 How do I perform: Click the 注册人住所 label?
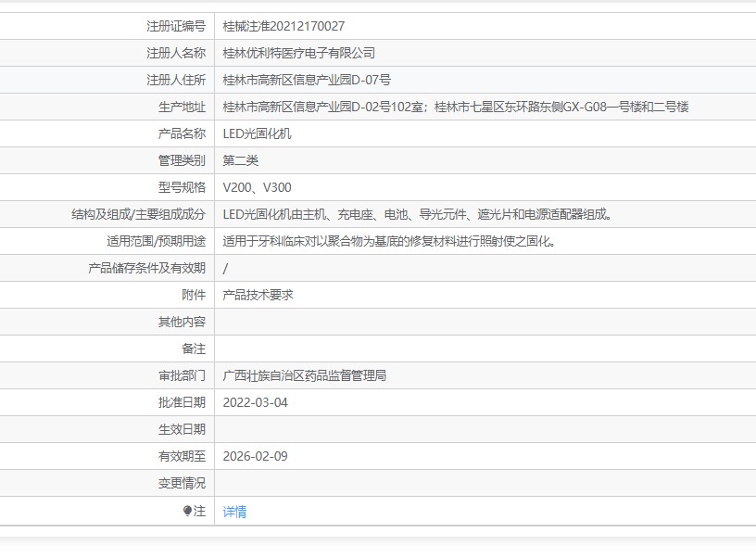pyautogui.click(x=176, y=80)
